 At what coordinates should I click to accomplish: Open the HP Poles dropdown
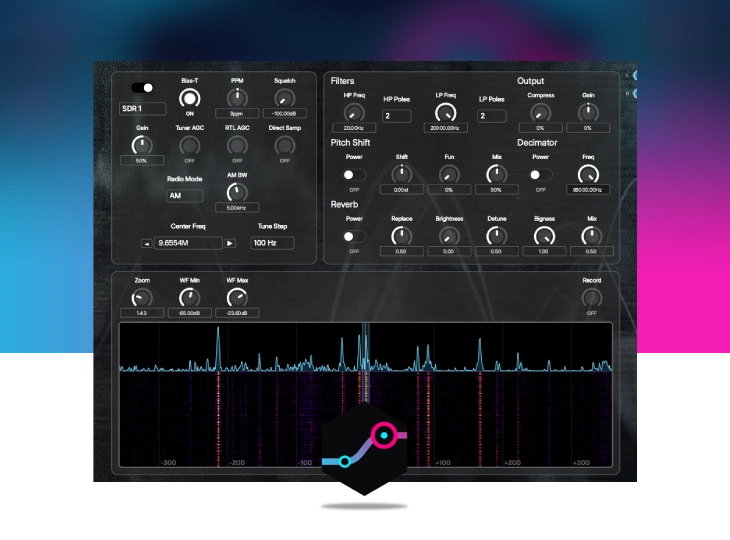point(397,115)
